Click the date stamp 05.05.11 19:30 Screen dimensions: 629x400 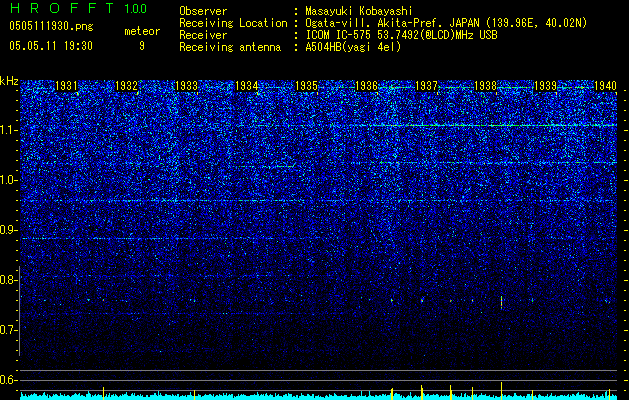(x=51, y=46)
